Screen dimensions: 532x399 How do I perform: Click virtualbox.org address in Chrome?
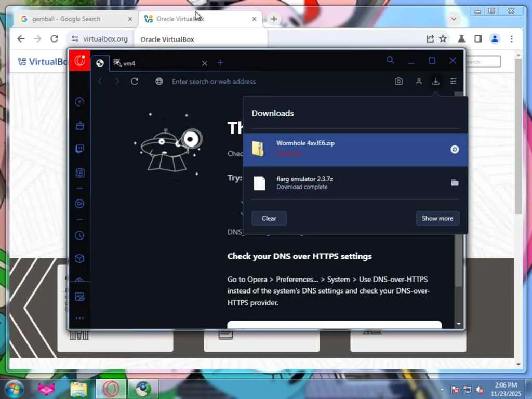tap(105, 39)
